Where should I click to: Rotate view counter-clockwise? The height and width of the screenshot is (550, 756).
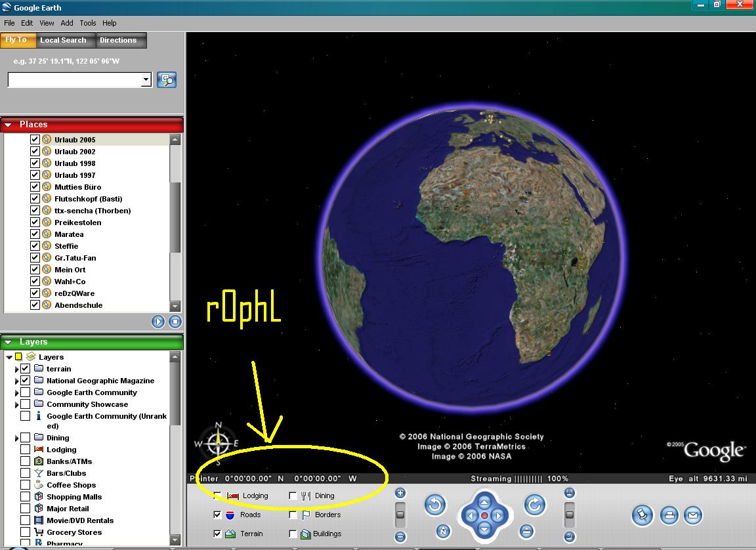434,505
